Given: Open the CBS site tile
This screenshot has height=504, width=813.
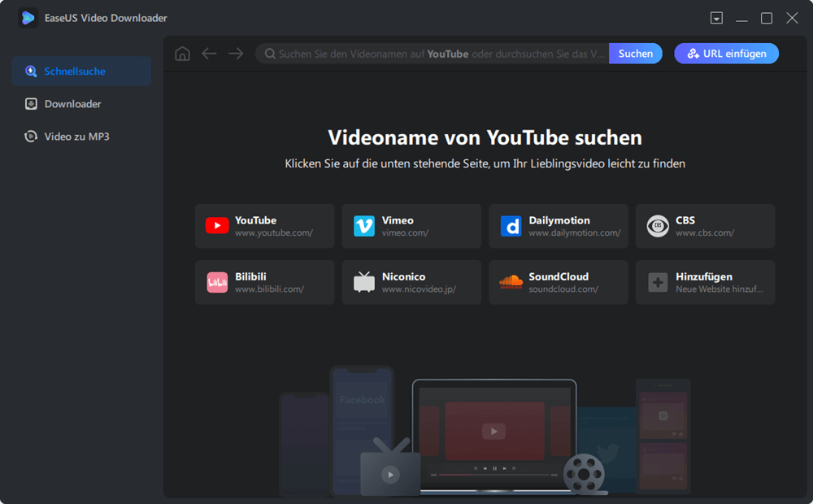Looking at the screenshot, I should click(x=705, y=226).
